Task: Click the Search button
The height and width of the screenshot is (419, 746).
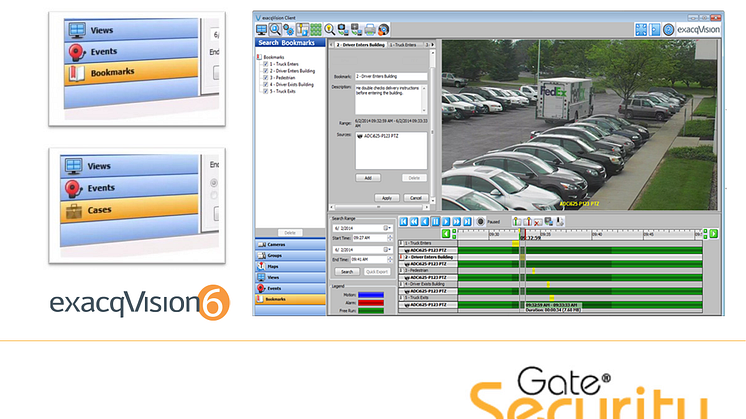Action: pos(347,272)
